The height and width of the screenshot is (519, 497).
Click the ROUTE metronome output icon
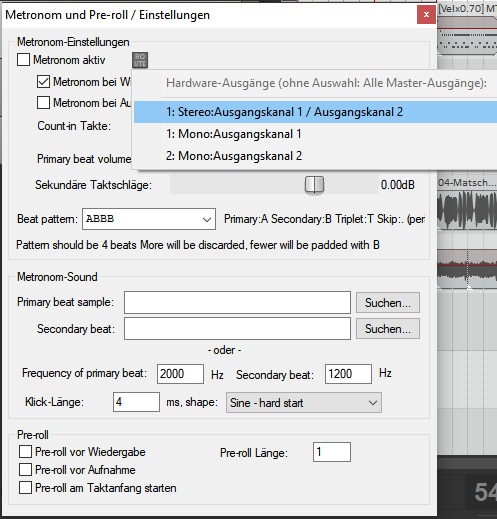click(140, 60)
